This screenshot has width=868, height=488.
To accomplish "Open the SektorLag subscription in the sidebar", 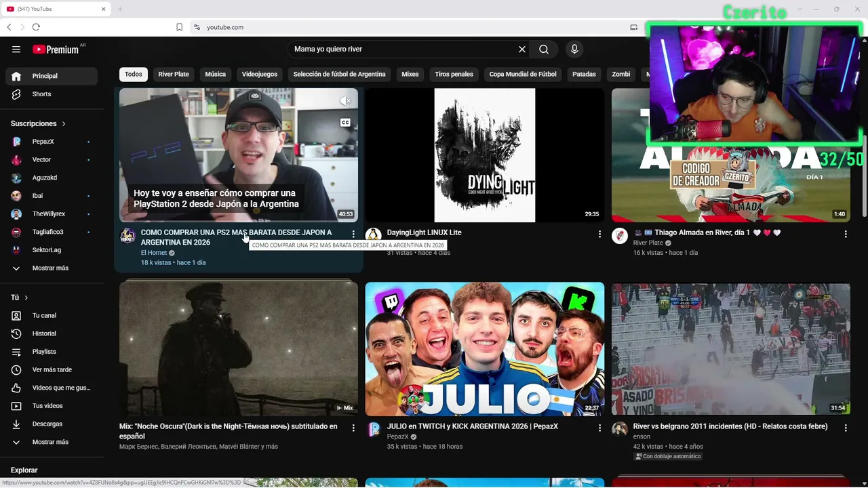I will tap(52, 250).
